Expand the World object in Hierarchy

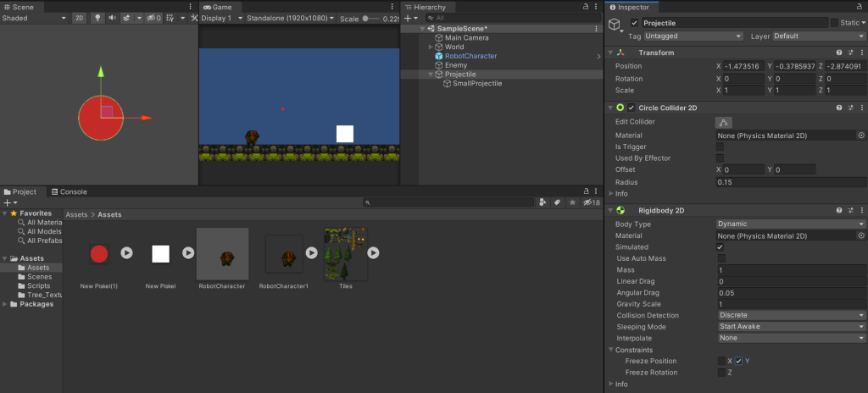click(x=431, y=47)
